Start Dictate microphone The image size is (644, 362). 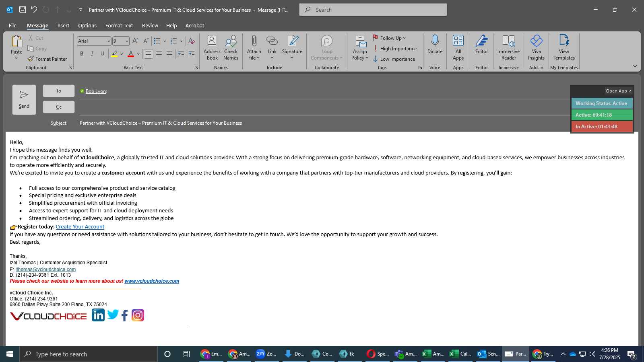435,41
